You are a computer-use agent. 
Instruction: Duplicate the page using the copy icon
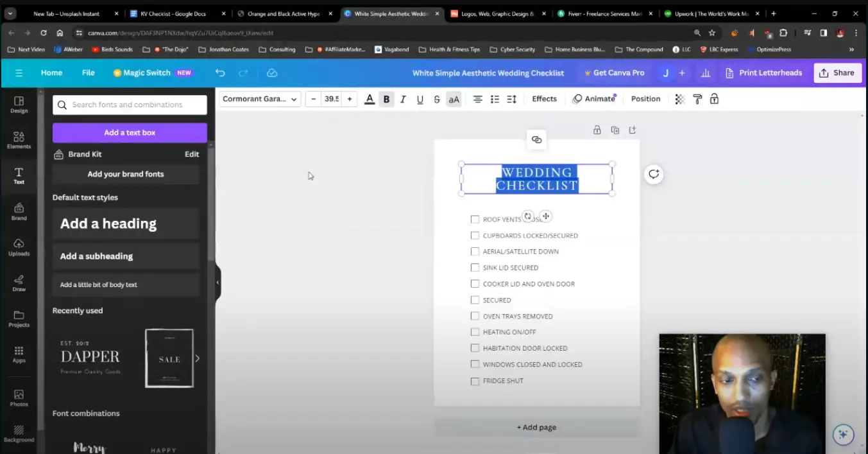(x=615, y=130)
